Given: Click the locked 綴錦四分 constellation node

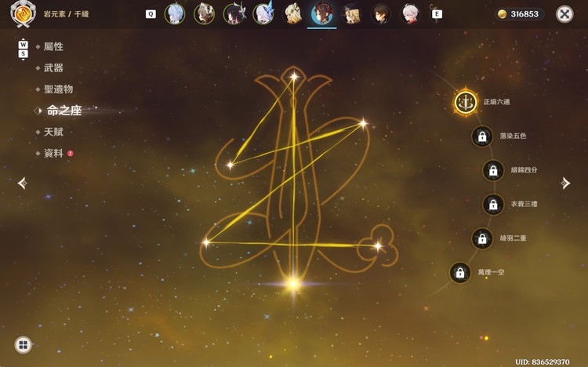Looking at the screenshot, I should [x=493, y=170].
